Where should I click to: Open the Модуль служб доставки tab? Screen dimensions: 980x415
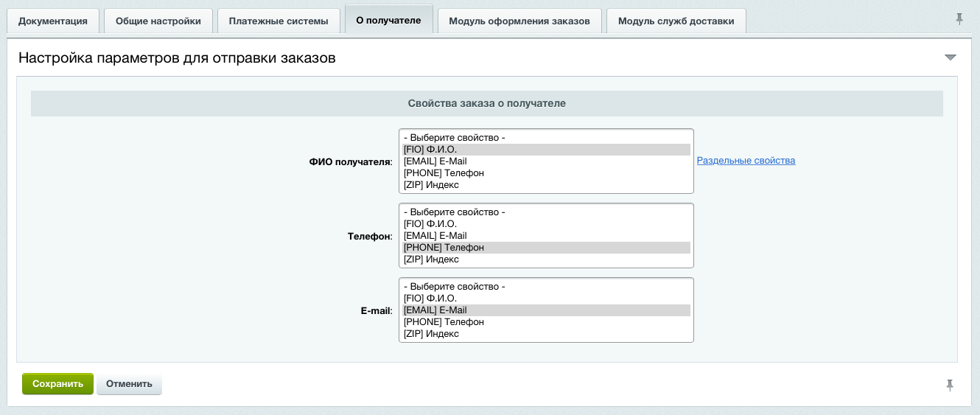(676, 21)
